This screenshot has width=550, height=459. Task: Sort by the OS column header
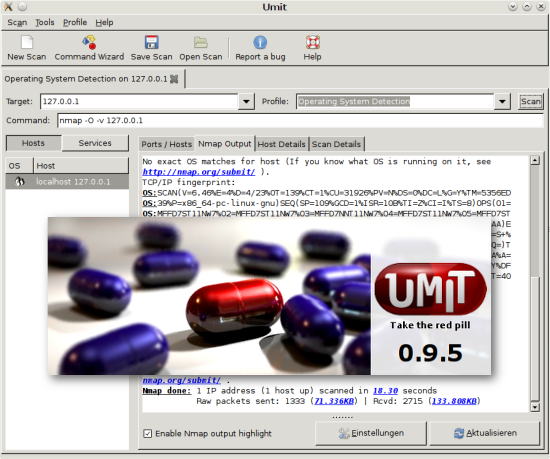pyautogui.click(x=19, y=166)
